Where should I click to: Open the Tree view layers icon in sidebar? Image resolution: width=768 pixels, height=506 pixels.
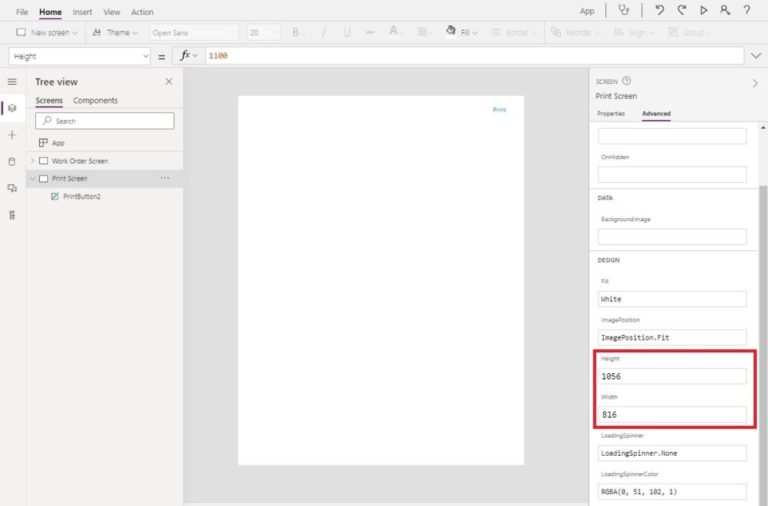click(x=12, y=108)
